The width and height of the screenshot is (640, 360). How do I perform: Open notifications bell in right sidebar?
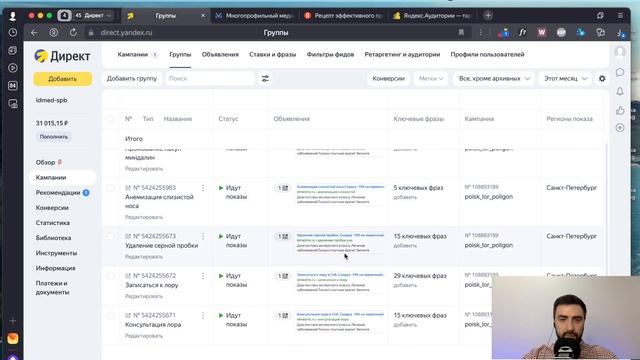(620, 91)
